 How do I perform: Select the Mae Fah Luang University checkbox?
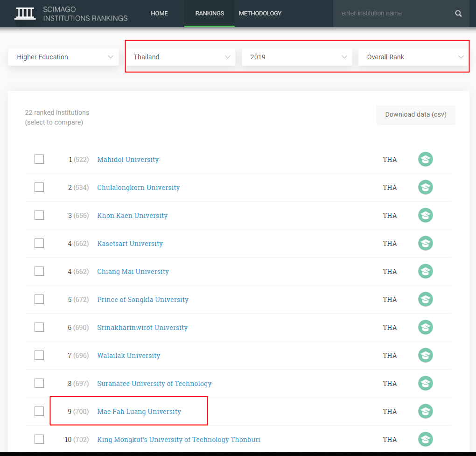coord(39,411)
